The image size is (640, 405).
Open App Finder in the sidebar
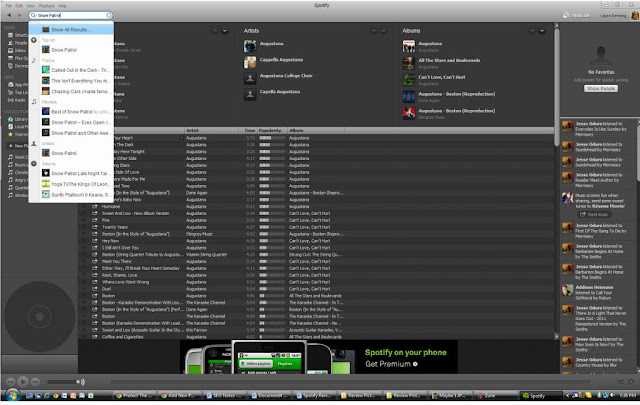(x=18, y=85)
